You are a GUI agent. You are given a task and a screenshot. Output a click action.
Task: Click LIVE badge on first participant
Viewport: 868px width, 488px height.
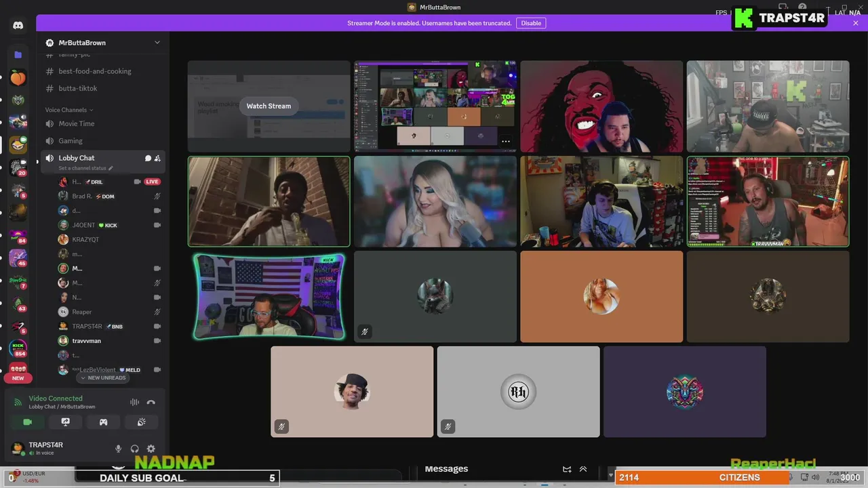pyautogui.click(x=152, y=182)
